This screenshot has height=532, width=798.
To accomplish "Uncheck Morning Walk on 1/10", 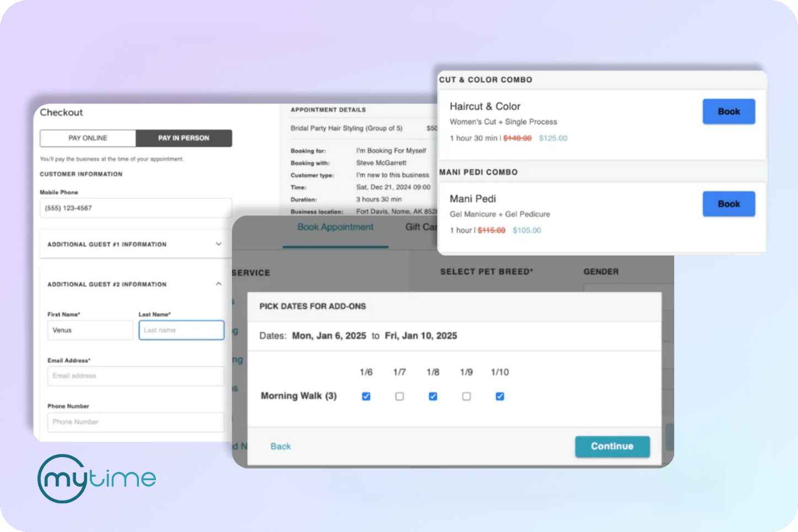I will pyautogui.click(x=499, y=396).
